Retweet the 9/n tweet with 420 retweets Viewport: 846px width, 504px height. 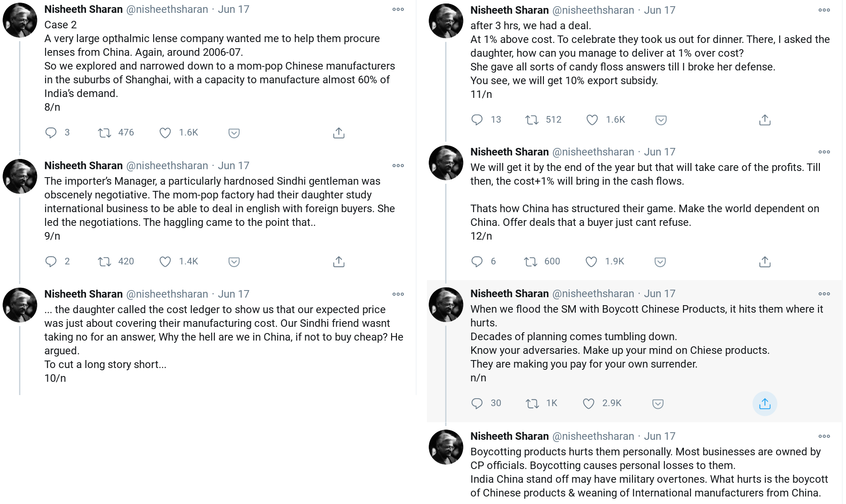[105, 262]
